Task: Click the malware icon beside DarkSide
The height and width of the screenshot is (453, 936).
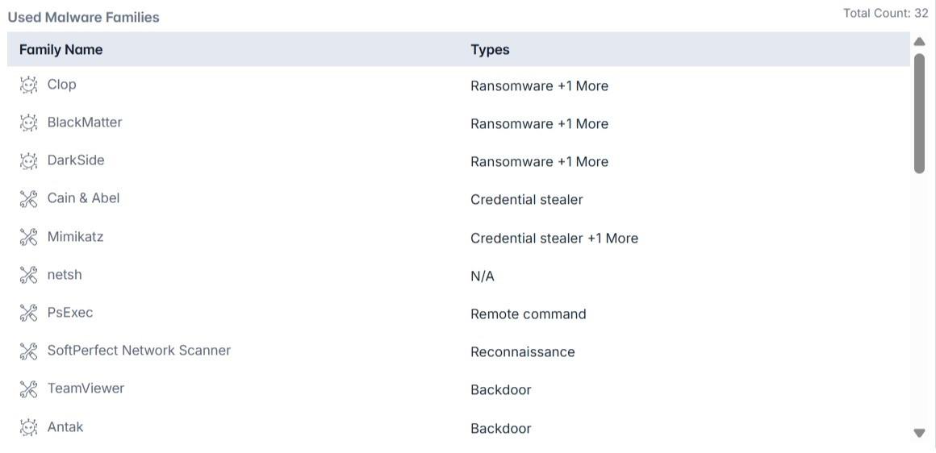Action: pyautogui.click(x=28, y=161)
